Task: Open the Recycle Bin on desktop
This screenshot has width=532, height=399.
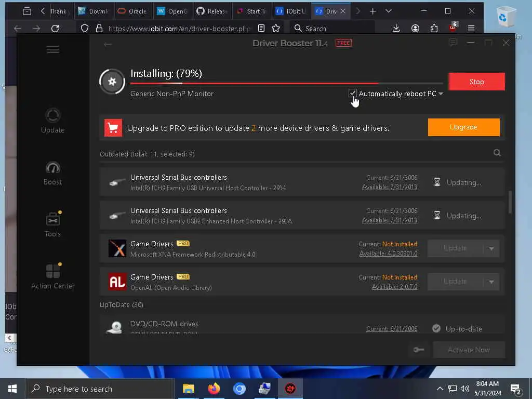Action: pyautogui.click(x=506, y=16)
